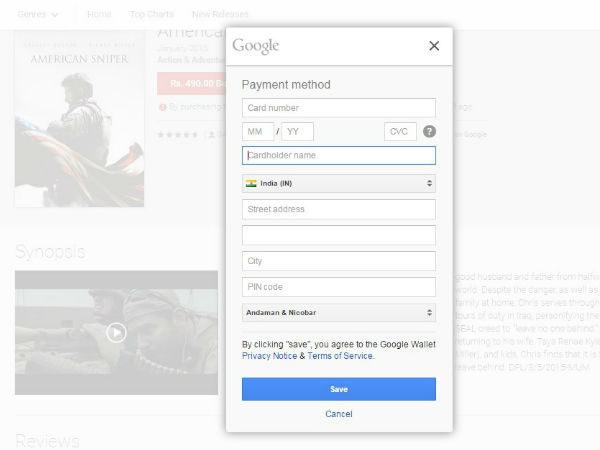This screenshot has width=600, height=450.
Task: Click the Cancel link
Action: [x=339, y=414]
